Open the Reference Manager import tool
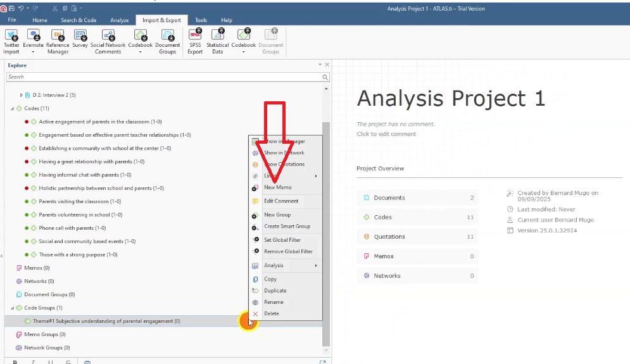The height and width of the screenshot is (364, 630). click(58, 36)
